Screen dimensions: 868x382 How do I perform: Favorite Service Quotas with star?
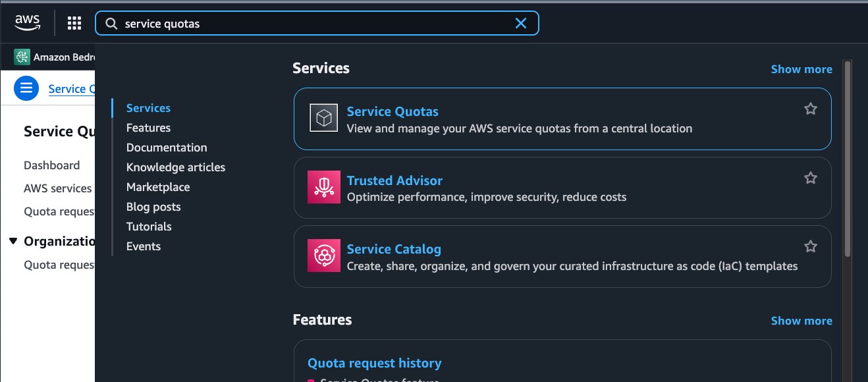811,109
